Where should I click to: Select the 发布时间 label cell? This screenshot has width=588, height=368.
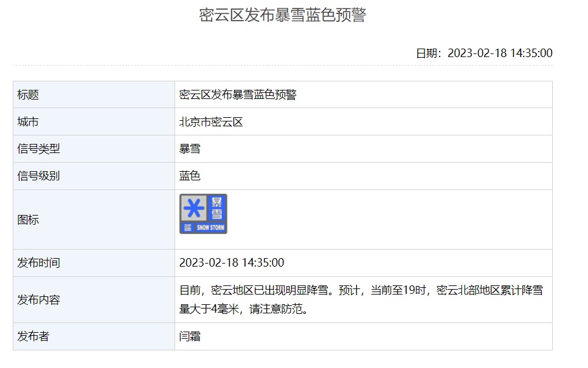tap(39, 263)
